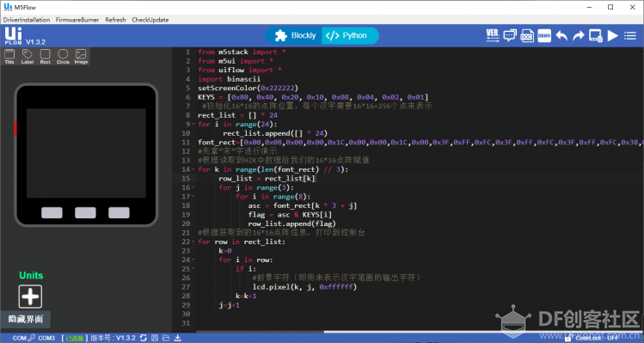Open the device file manager screen icon

[596, 36]
